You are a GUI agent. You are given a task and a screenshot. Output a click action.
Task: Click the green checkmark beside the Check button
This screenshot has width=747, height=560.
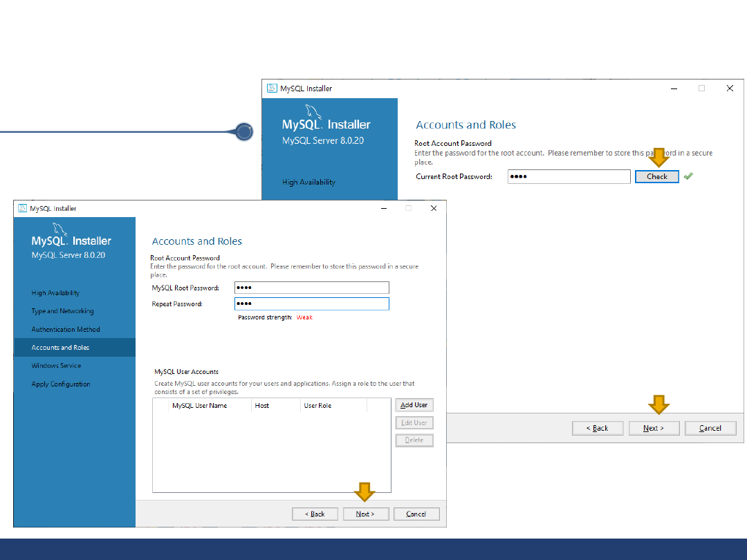688,176
